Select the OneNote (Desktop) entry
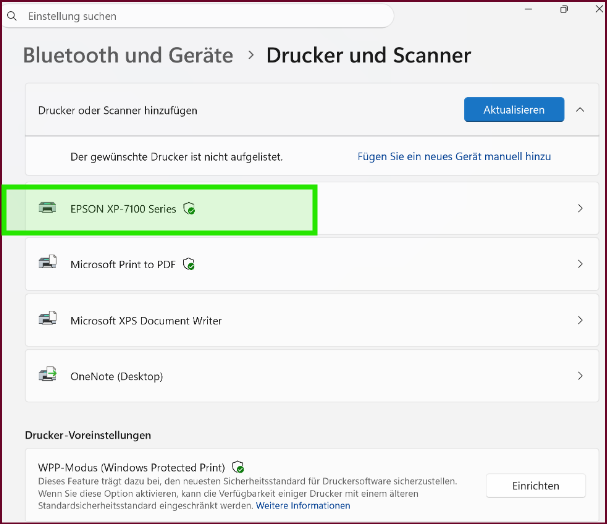607x524 pixels. click(312, 376)
